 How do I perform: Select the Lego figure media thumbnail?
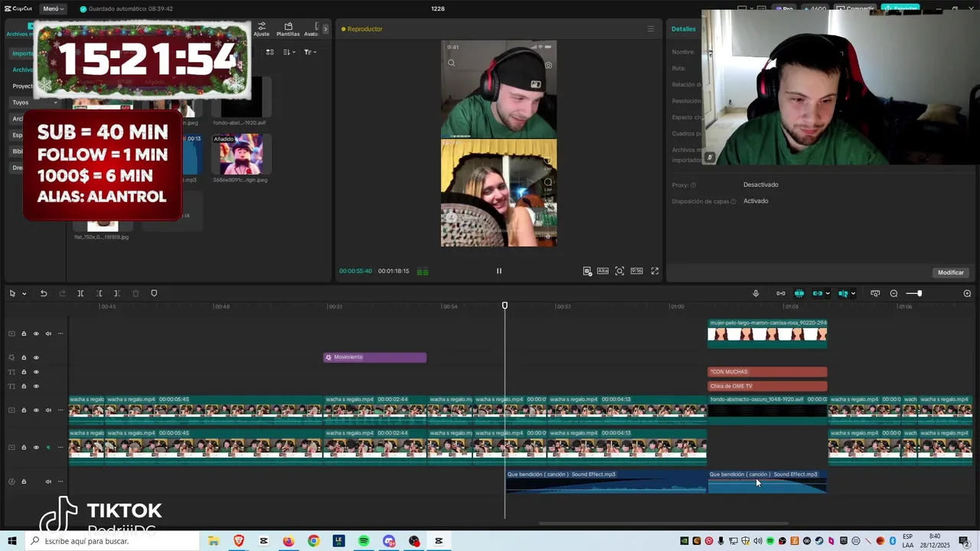coord(240,155)
